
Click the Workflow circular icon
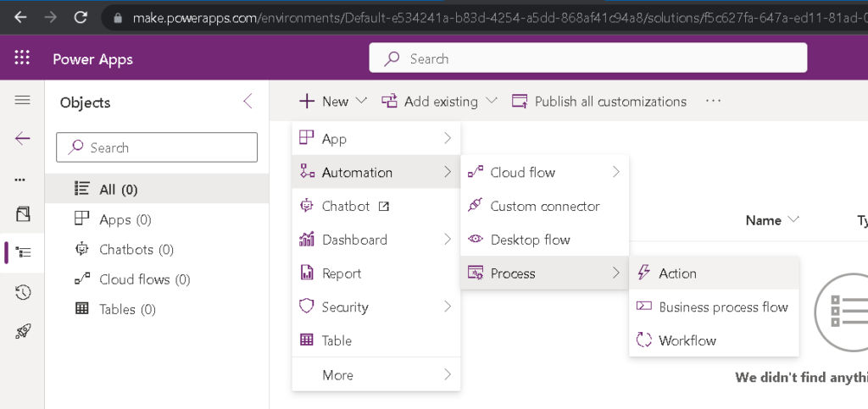[644, 340]
